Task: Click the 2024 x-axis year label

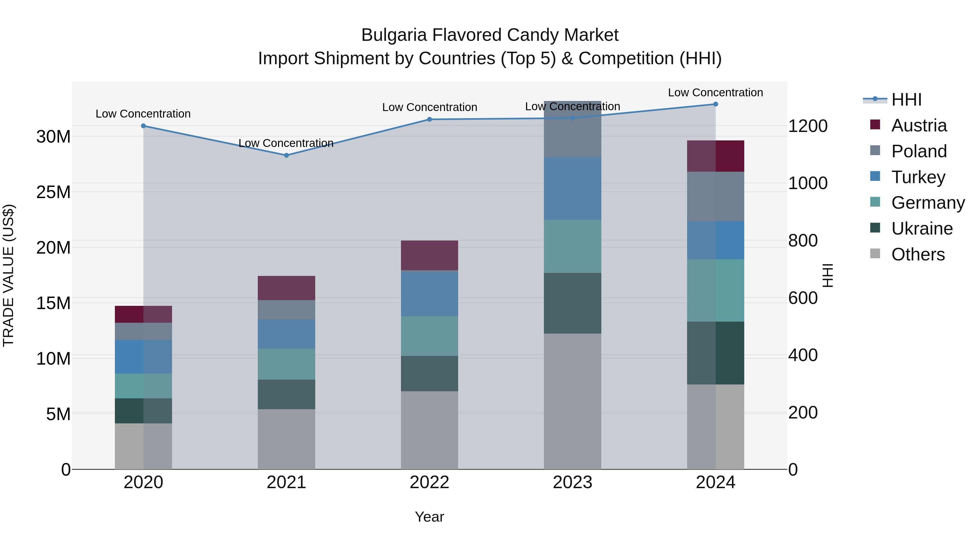Action: tap(716, 482)
